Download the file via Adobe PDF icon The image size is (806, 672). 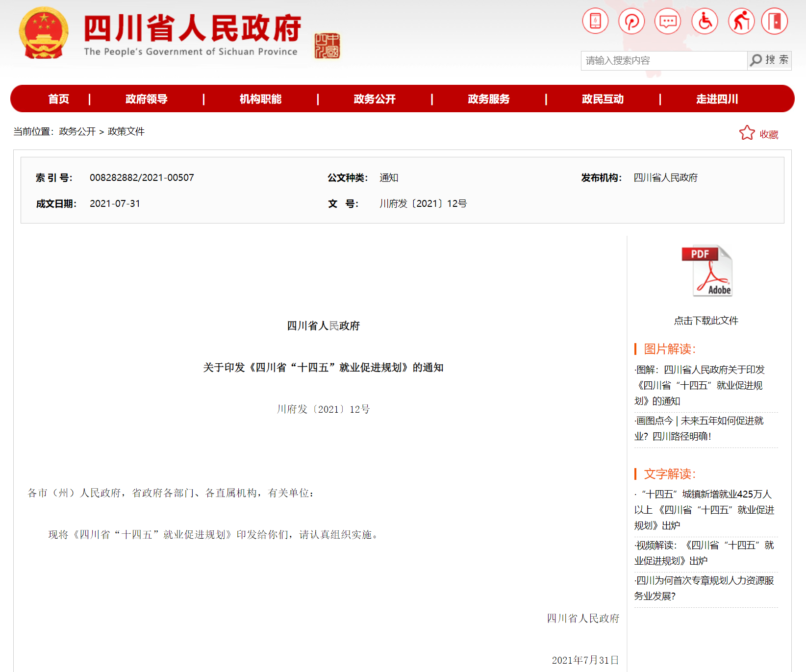(x=706, y=271)
